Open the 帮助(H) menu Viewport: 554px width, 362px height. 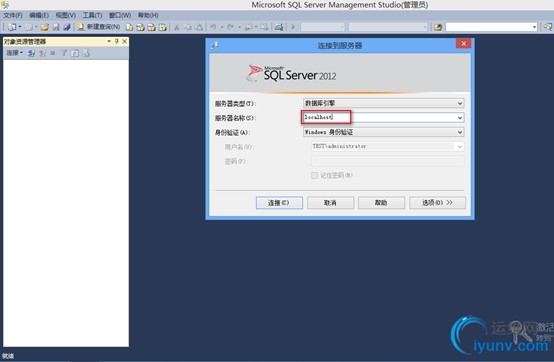click(148, 15)
